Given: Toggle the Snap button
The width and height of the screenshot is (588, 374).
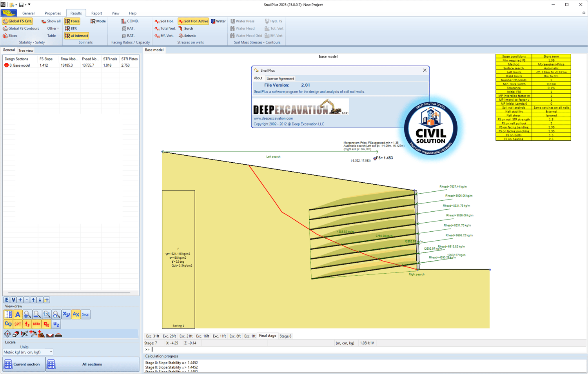Looking at the screenshot, I should (85, 314).
